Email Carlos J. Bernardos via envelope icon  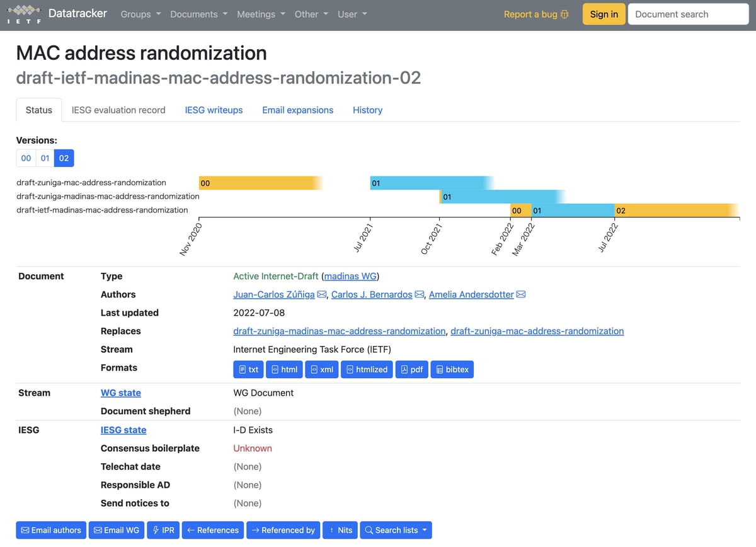point(420,295)
